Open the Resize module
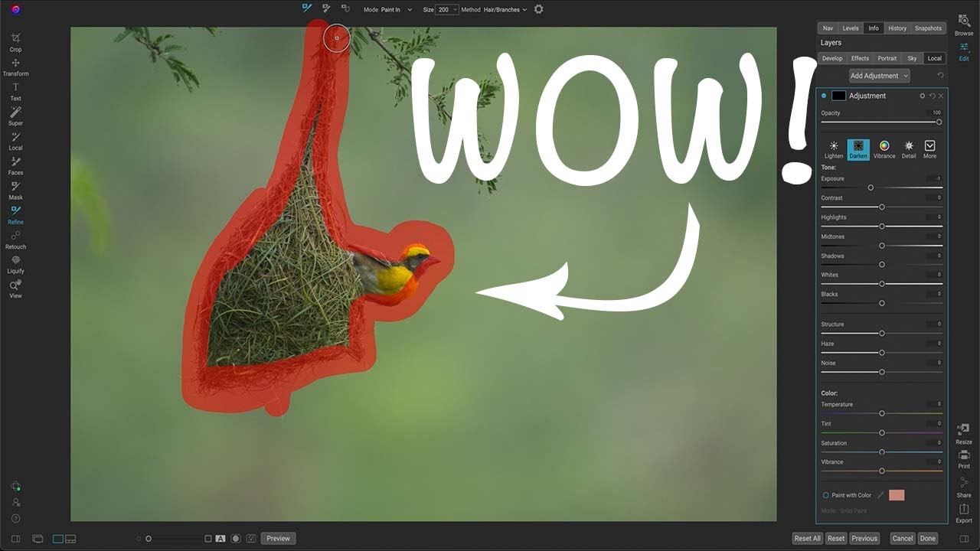980x551 pixels. click(964, 434)
